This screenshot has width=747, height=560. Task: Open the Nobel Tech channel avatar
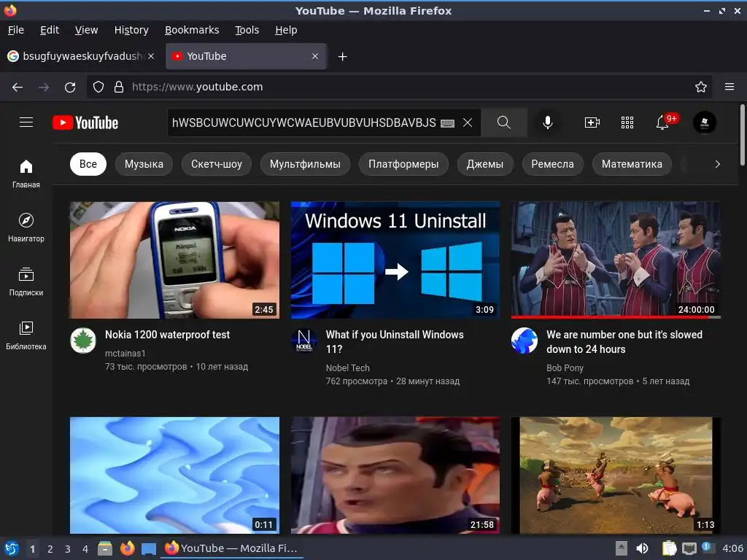[304, 341]
